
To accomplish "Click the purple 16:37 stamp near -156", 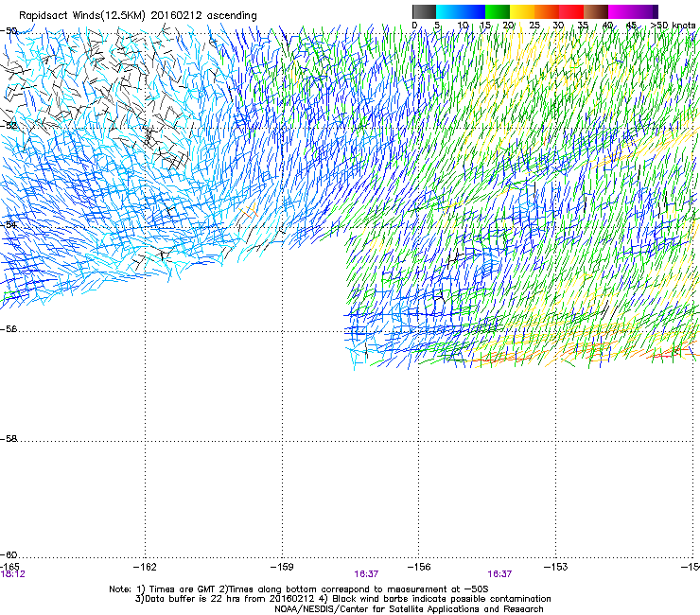I will click(x=366, y=574).
